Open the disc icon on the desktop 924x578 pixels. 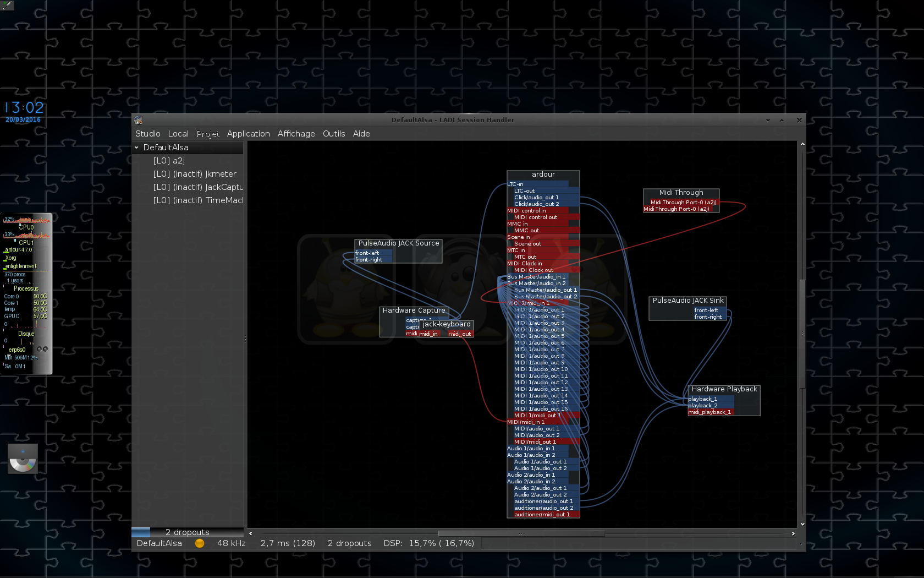(23, 459)
